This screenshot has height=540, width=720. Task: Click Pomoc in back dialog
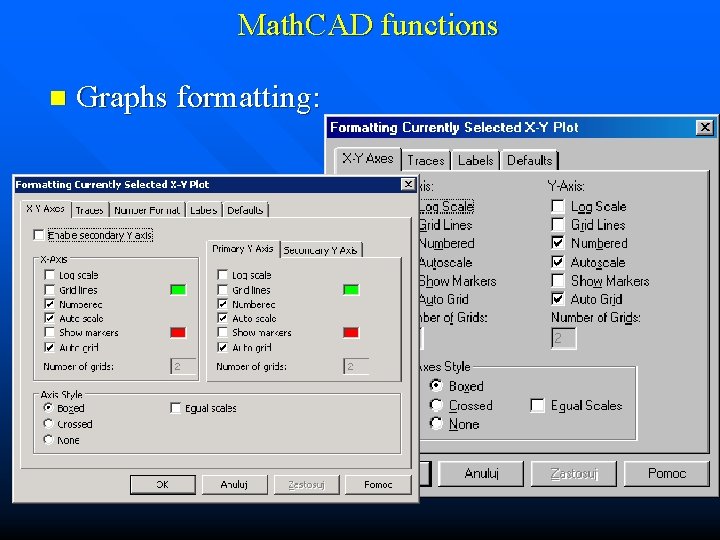click(667, 473)
